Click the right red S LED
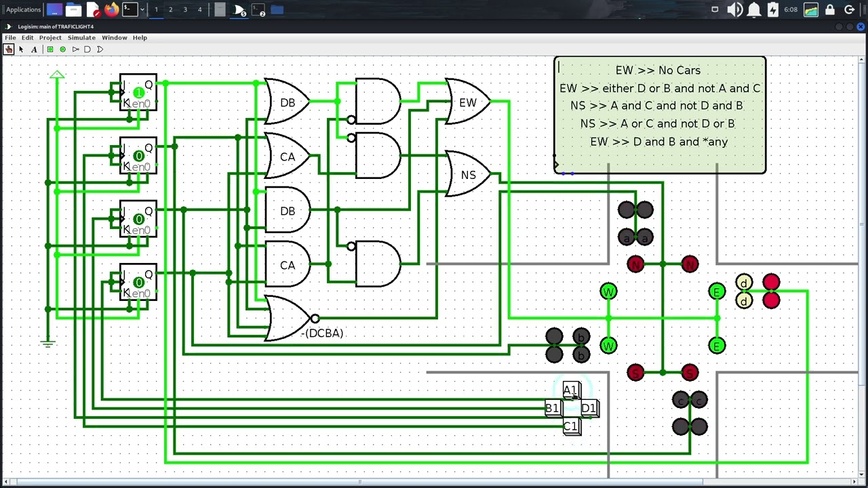Viewport: 868px width, 488px height. [690, 373]
